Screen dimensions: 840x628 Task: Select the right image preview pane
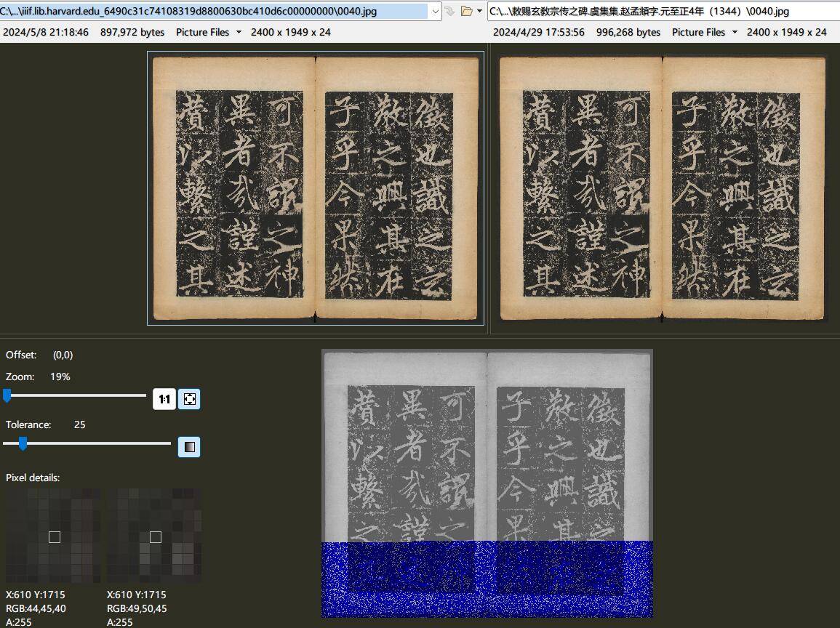click(663, 188)
